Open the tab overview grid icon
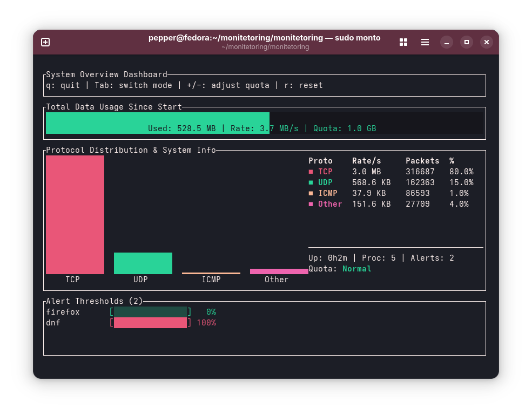This screenshot has width=532, height=415. (403, 42)
